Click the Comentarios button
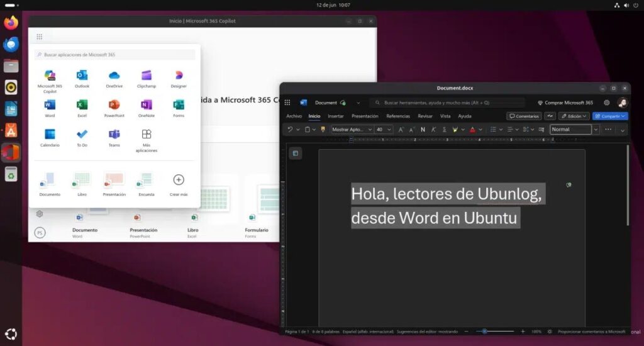 (x=524, y=116)
